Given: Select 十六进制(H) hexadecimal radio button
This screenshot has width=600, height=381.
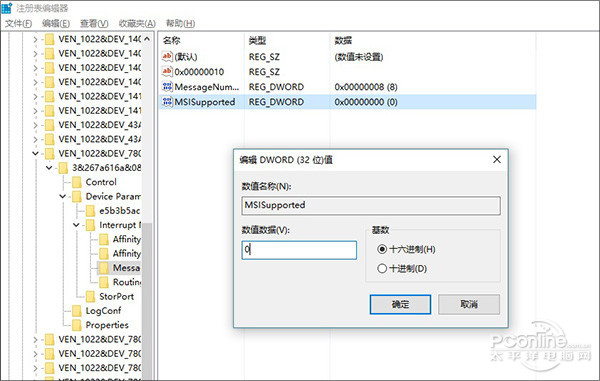Looking at the screenshot, I should pyautogui.click(x=382, y=249).
